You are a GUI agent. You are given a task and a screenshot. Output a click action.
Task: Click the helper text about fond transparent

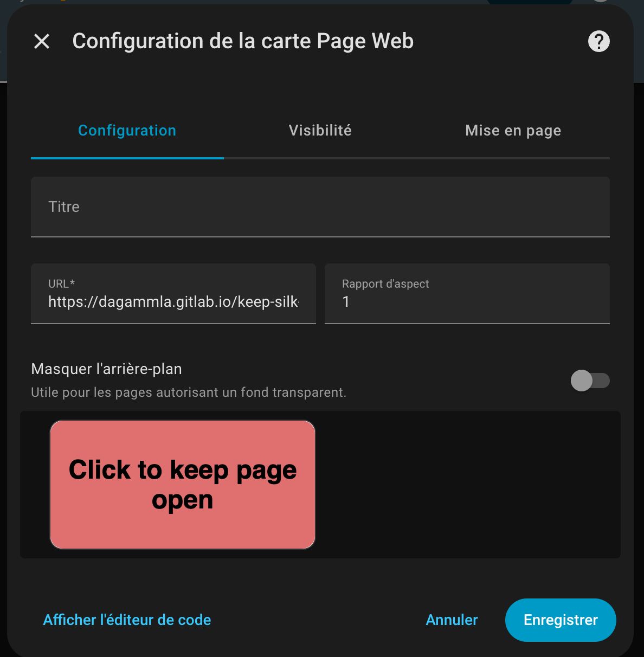[x=189, y=392]
